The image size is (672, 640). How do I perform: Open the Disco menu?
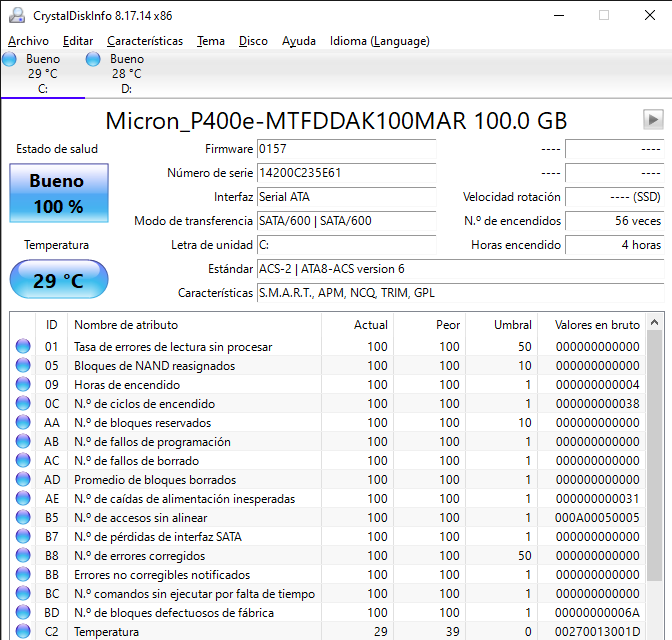253,41
